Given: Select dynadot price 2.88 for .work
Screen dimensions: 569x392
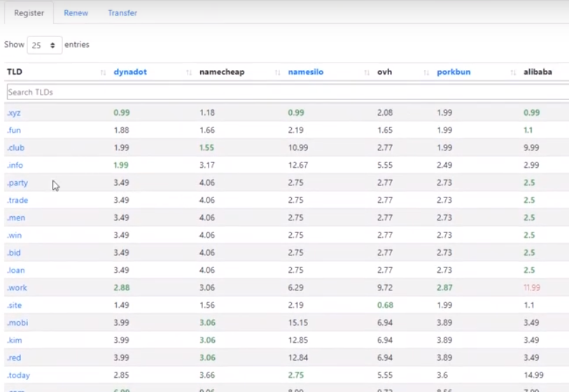Looking at the screenshot, I should (122, 288).
